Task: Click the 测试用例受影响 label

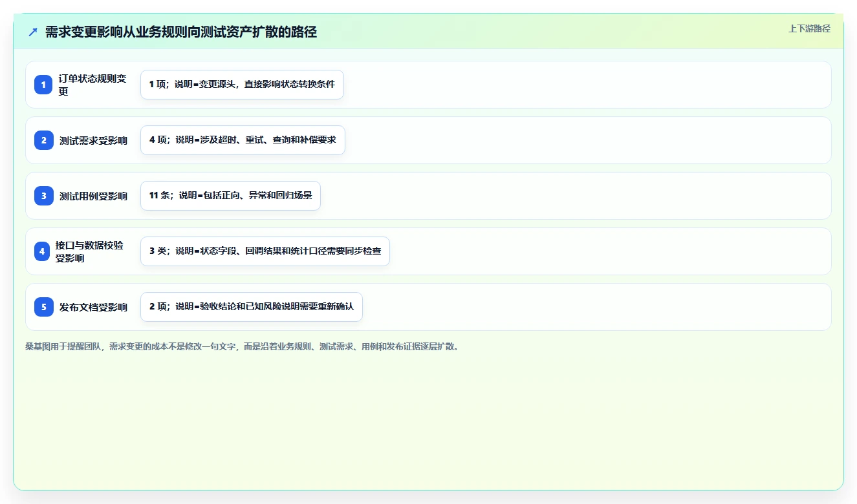Action: [93, 196]
